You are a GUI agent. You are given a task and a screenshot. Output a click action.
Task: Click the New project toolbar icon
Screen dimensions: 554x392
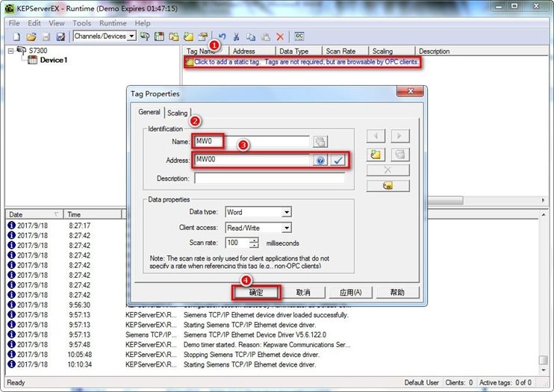tap(16, 37)
